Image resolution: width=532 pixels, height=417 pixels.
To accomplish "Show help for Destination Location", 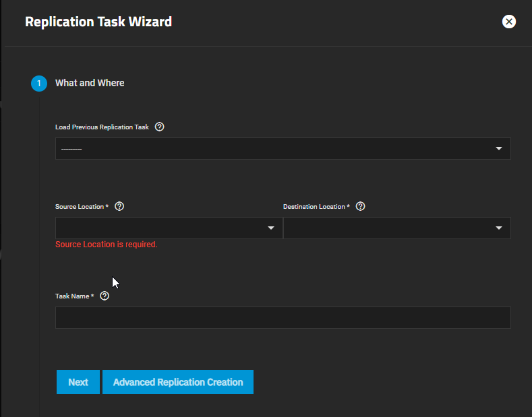I will pyautogui.click(x=360, y=206).
